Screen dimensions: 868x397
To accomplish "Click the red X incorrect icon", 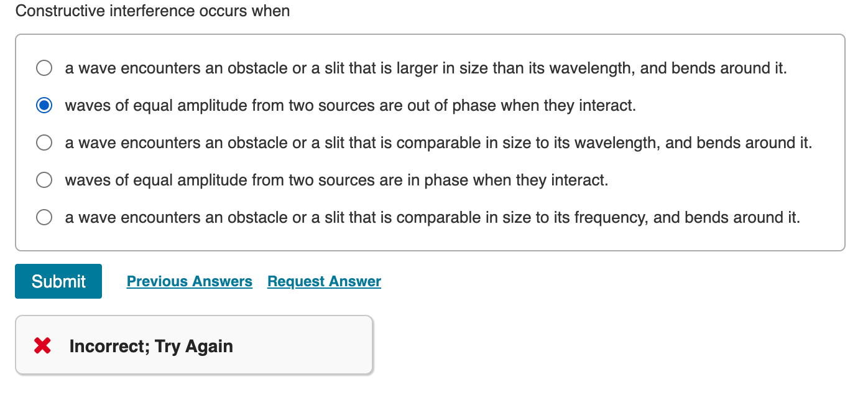I will point(41,346).
